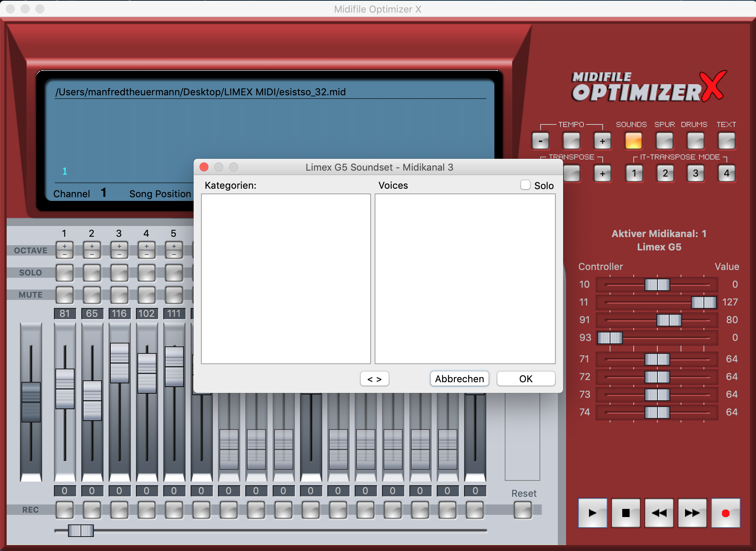
Task: Click the SPUR function button
Action: coord(664,141)
